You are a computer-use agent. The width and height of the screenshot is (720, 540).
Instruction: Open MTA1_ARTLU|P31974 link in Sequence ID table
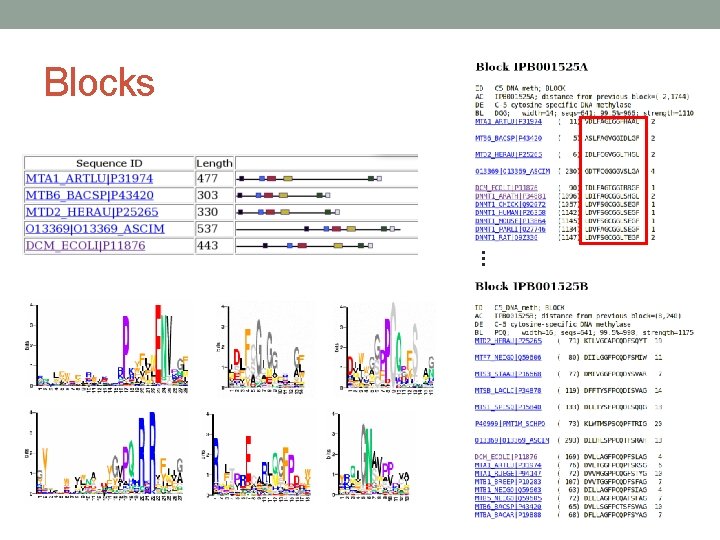coord(89,179)
